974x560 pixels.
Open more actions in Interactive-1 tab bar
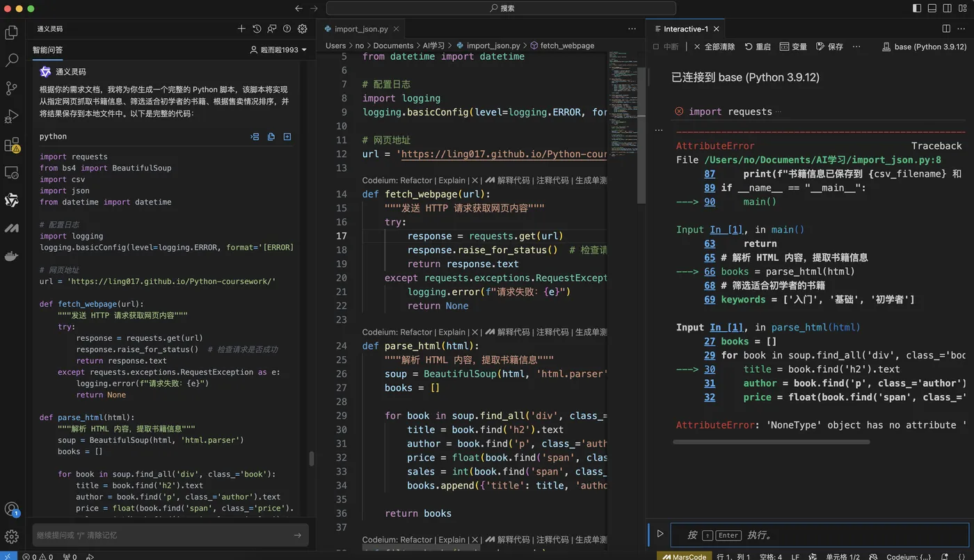(961, 29)
